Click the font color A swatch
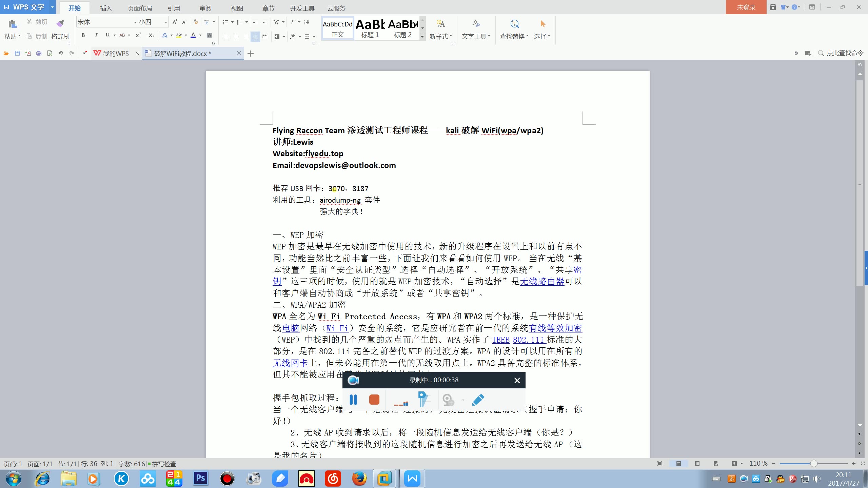The image size is (868, 488). click(x=193, y=35)
